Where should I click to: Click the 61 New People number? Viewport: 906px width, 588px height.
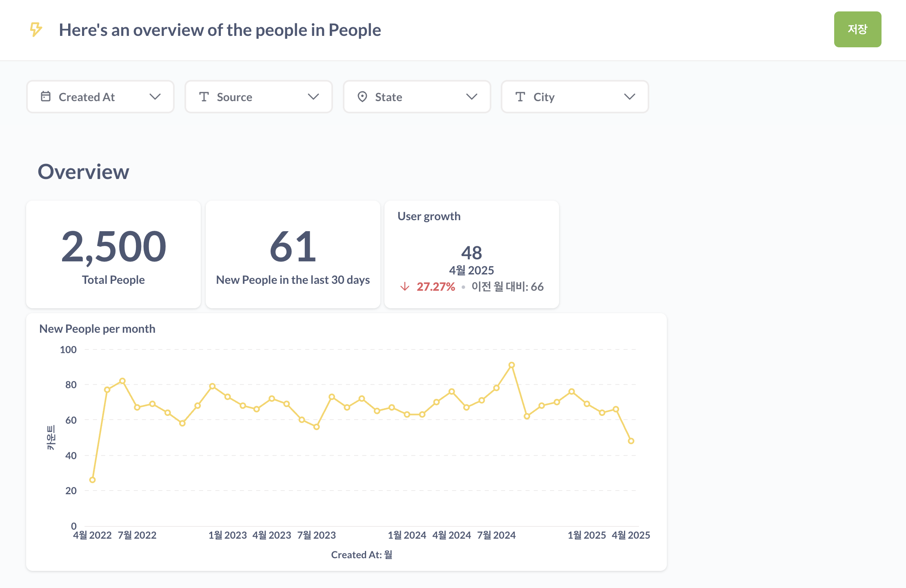click(293, 247)
